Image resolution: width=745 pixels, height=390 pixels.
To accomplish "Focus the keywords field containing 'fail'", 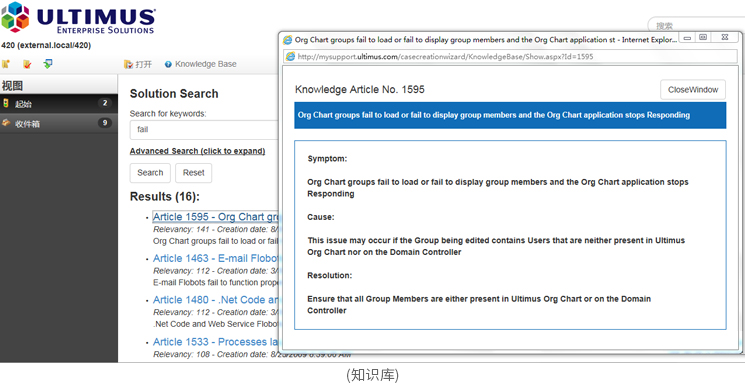I will (204, 130).
